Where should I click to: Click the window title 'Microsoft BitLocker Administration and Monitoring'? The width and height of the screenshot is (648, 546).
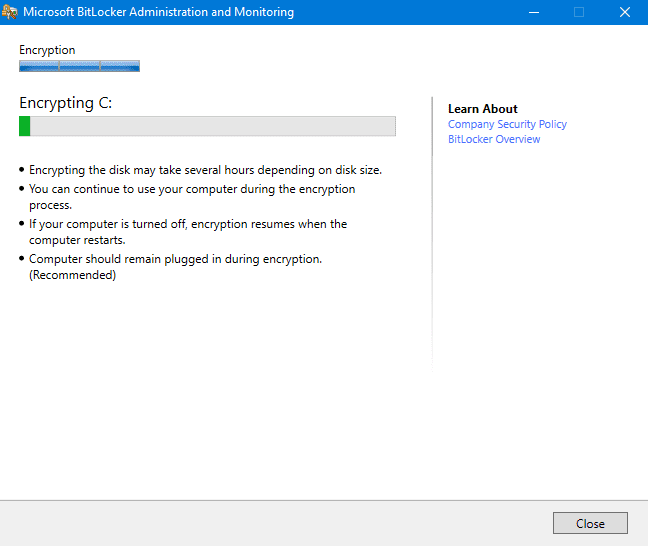[159, 12]
